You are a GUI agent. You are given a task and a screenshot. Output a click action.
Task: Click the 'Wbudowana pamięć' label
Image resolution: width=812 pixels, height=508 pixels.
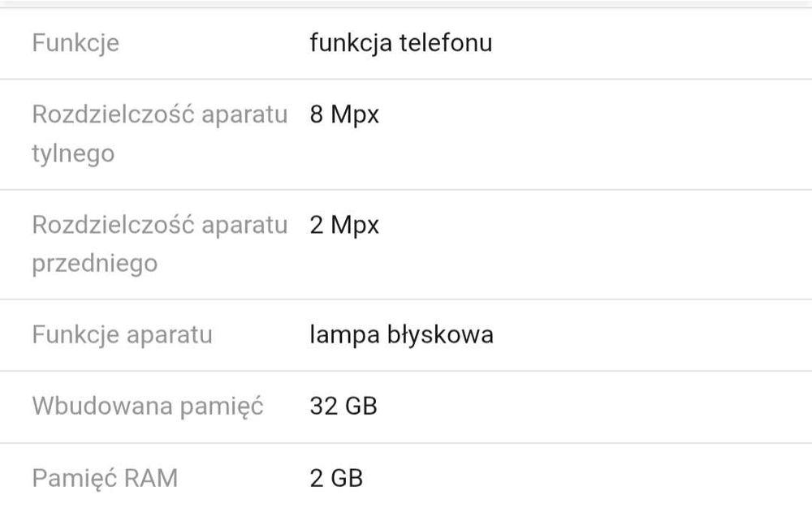tap(148, 406)
